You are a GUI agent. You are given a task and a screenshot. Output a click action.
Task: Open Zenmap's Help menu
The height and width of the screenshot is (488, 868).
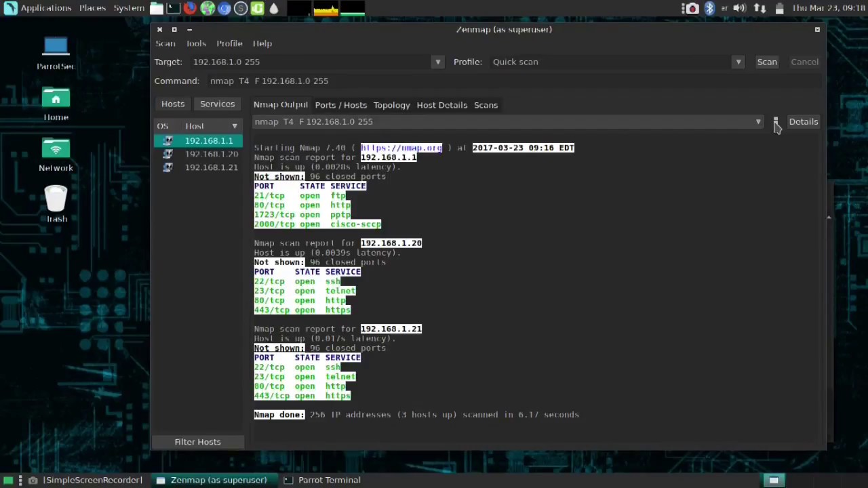tap(262, 43)
